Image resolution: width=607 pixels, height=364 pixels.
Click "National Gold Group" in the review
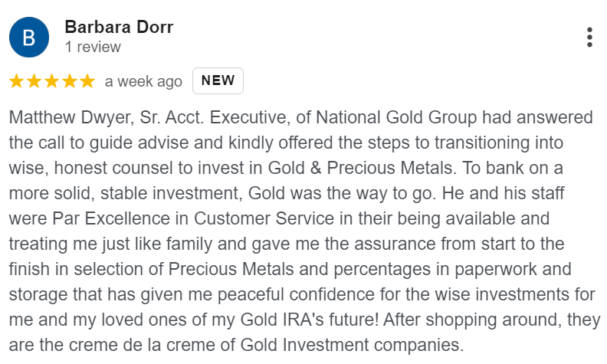[396, 117]
